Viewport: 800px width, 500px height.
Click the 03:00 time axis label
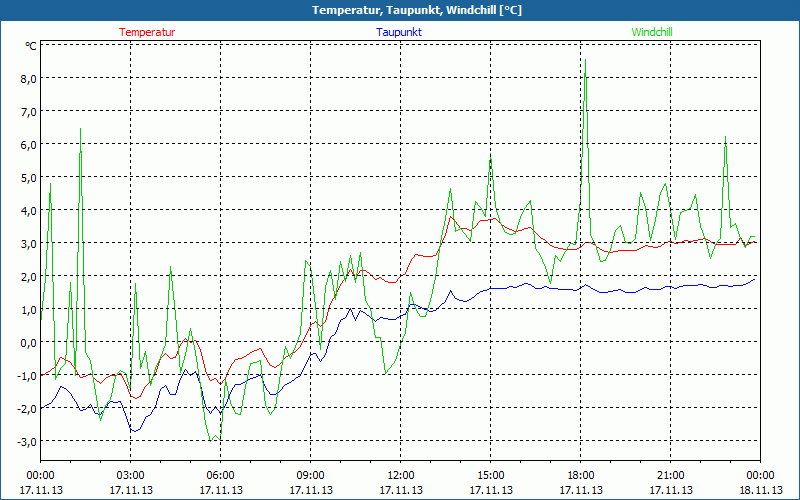click(x=131, y=476)
